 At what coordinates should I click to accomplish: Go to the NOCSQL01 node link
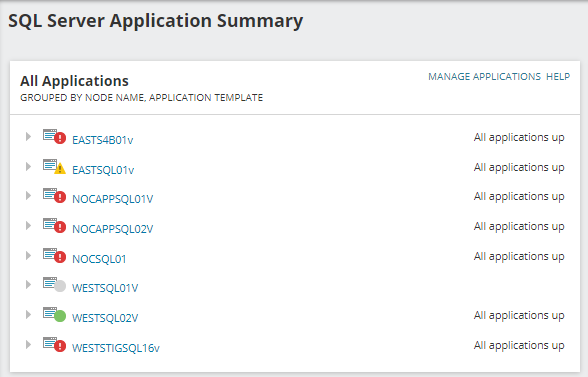coord(99,259)
